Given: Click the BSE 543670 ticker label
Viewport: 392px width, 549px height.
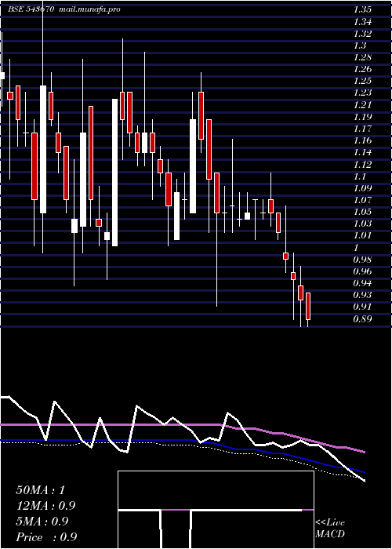Looking at the screenshot, I should 31,9.
